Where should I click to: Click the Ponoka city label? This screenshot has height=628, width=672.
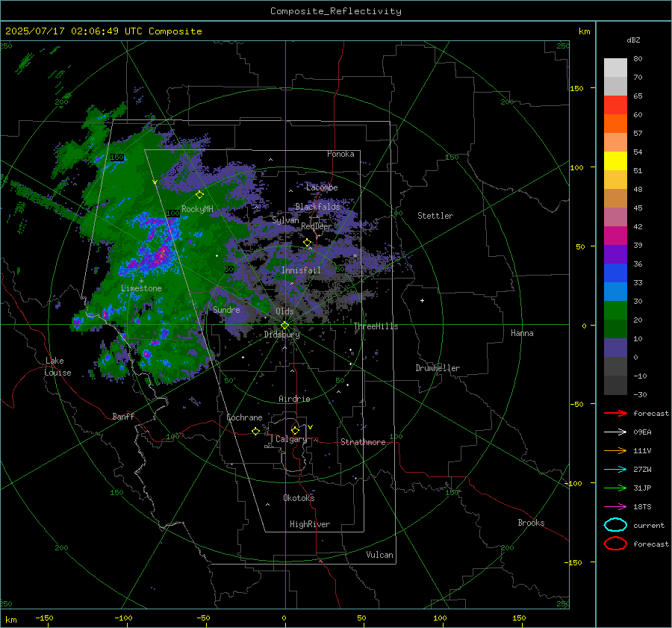tap(340, 154)
